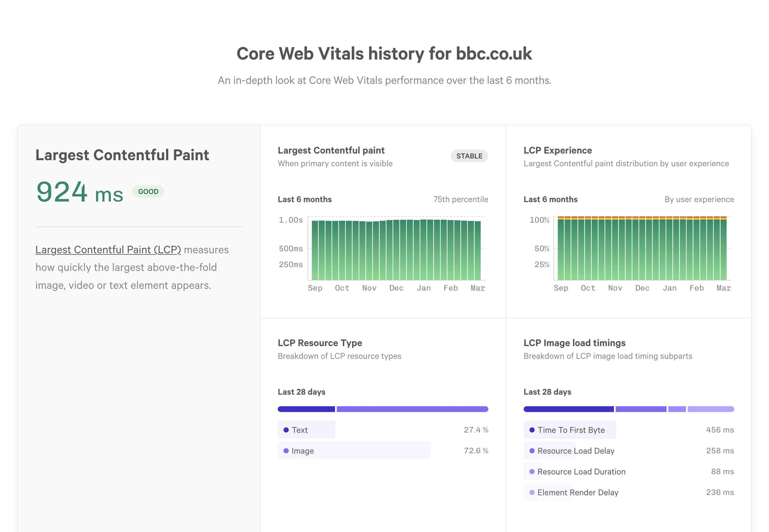Click the March bar in the LCP chart
Viewport: 769px width, 532px height.
click(478, 248)
